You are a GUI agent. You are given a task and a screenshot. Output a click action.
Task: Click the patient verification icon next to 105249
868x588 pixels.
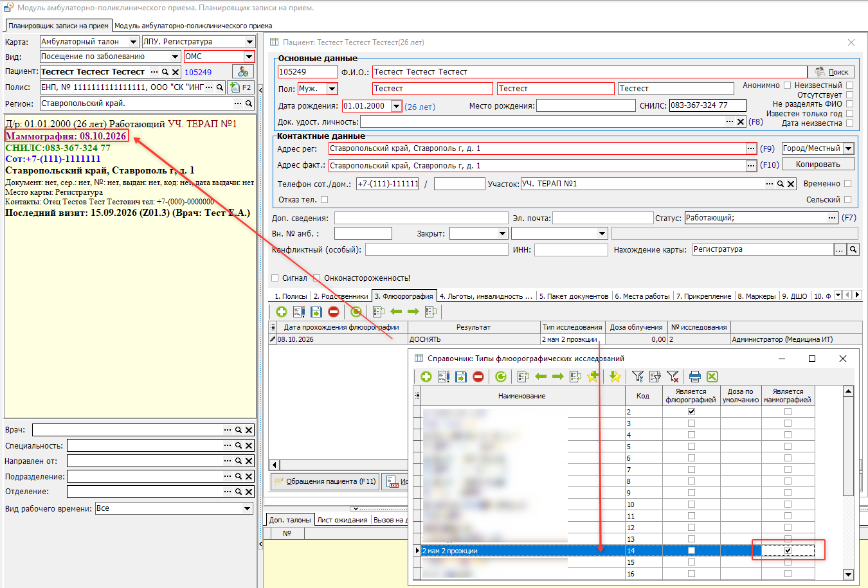[243, 72]
